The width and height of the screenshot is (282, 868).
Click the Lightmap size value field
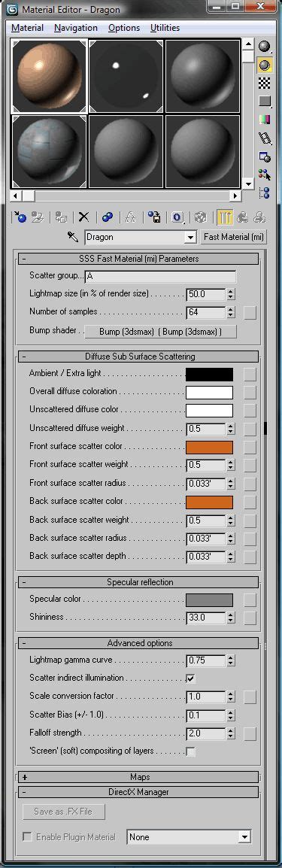point(206,295)
